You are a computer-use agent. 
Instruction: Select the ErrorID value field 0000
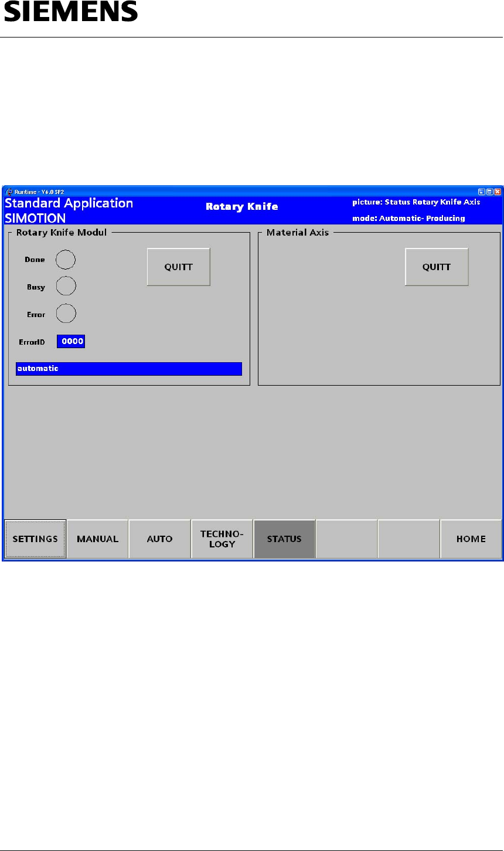point(71,342)
